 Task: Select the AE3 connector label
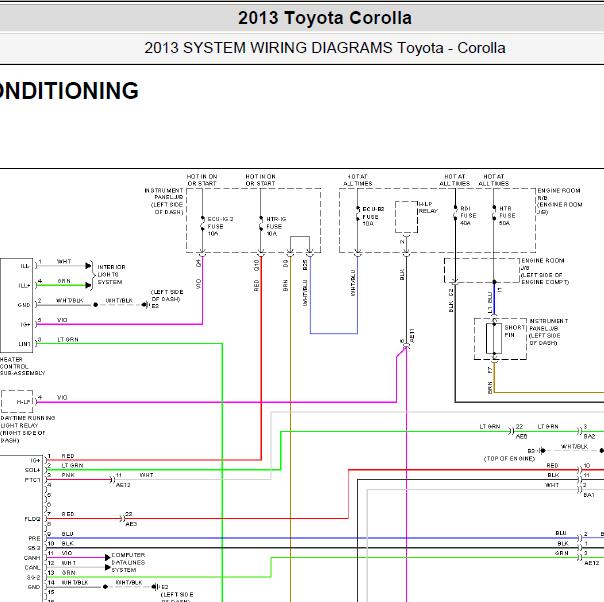pyautogui.click(x=131, y=524)
